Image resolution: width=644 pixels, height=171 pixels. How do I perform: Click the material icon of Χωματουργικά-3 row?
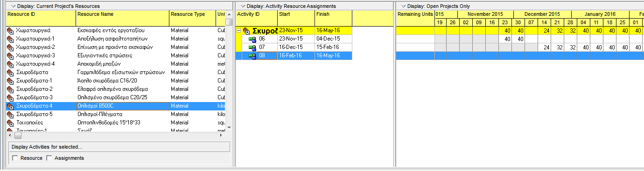pyautogui.click(x=10, y=55)
